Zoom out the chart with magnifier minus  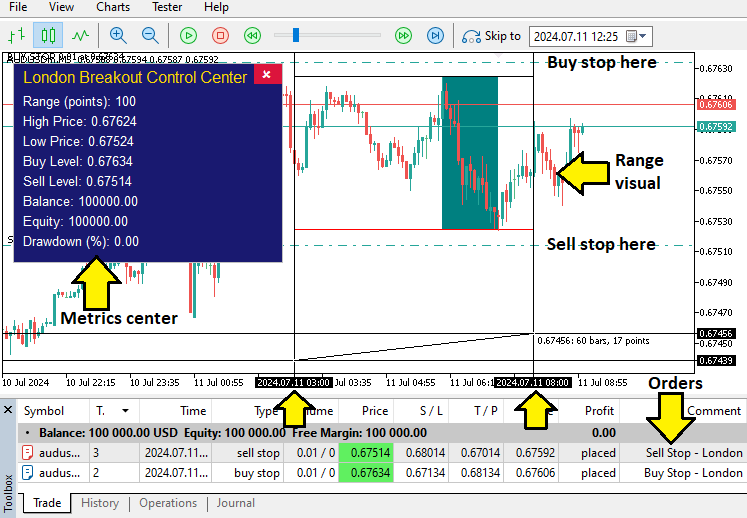150,36
